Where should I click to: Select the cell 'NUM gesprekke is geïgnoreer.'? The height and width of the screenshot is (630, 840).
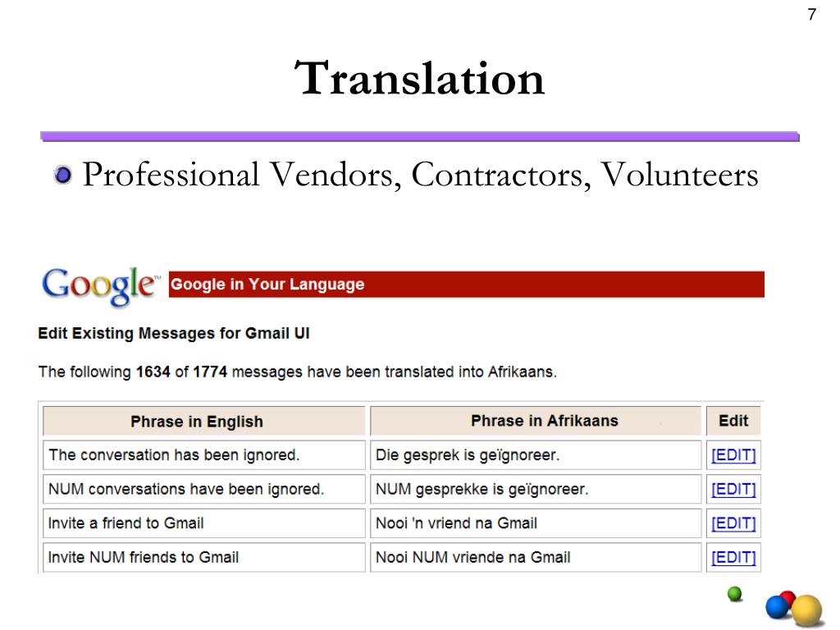536,489
